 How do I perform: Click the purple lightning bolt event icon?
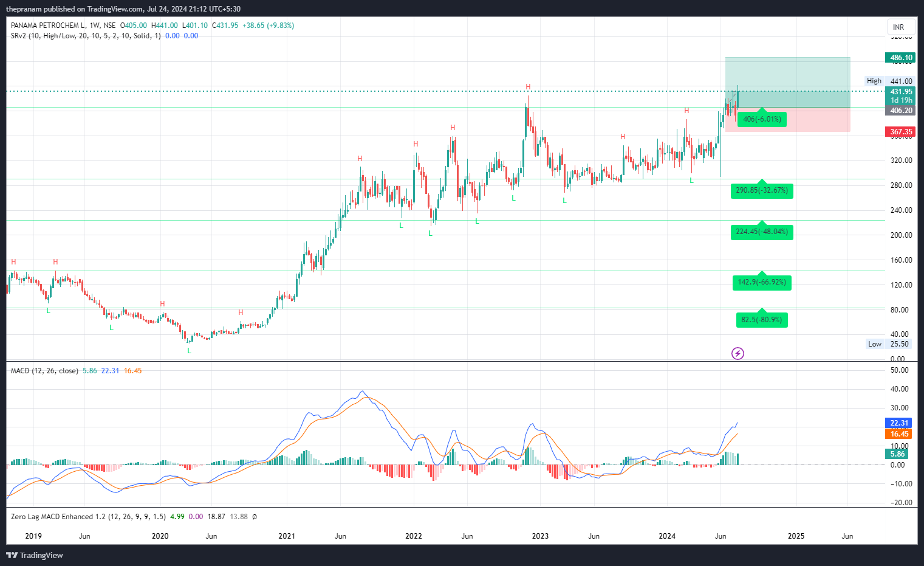coord(737,353)
